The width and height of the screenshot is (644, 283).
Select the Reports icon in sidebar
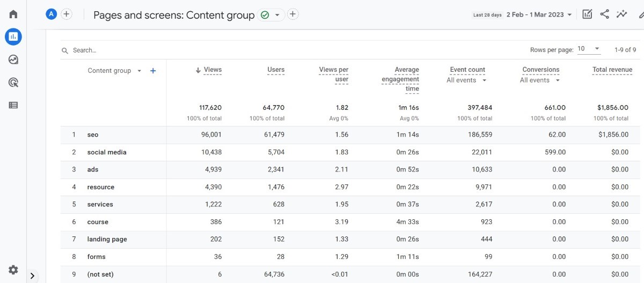tap(13, 37)
